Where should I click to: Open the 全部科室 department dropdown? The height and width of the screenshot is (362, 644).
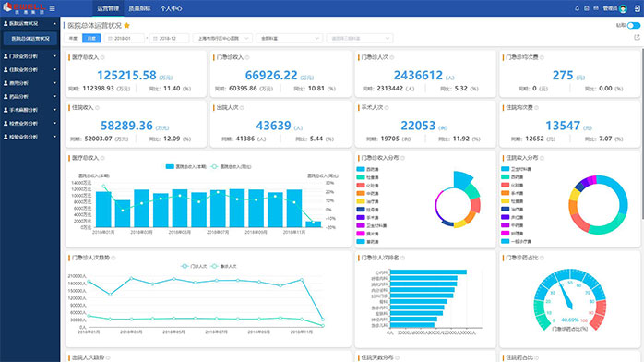tap(289, 38)
